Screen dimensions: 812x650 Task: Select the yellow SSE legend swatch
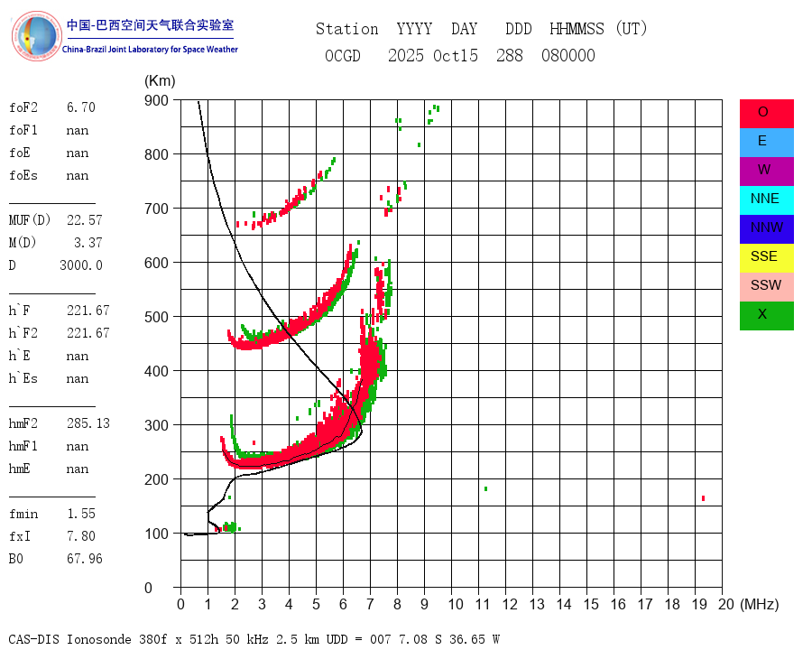click(766, 258)
